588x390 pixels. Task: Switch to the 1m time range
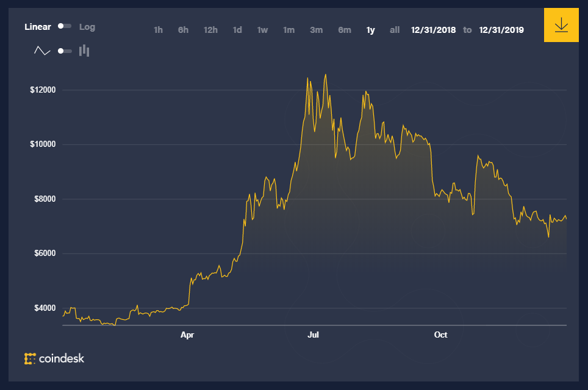[289, 30]
